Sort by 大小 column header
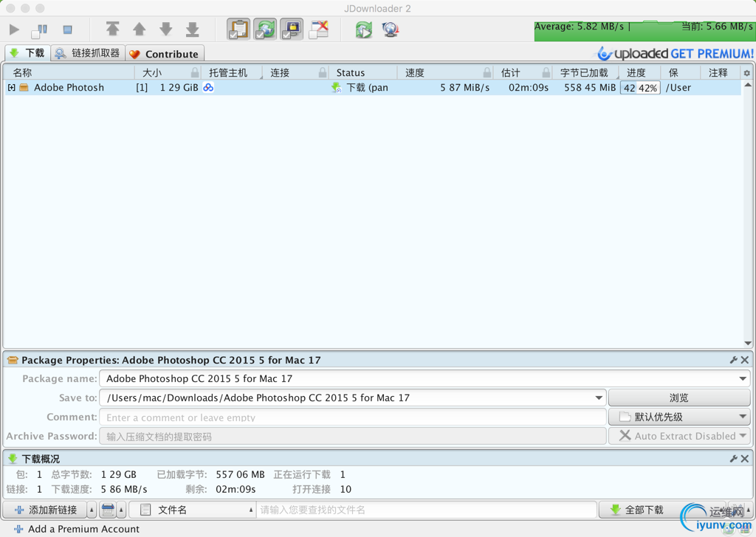 pyautogui.click(x=168, y=73)
